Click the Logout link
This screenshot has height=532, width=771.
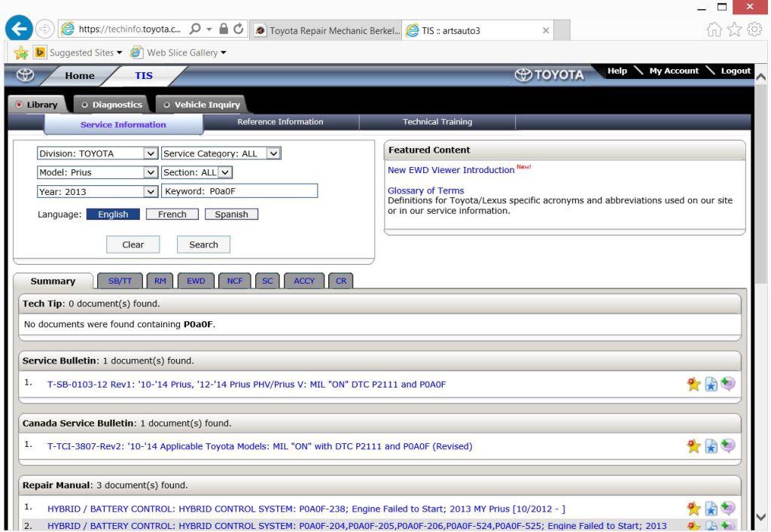736,71
